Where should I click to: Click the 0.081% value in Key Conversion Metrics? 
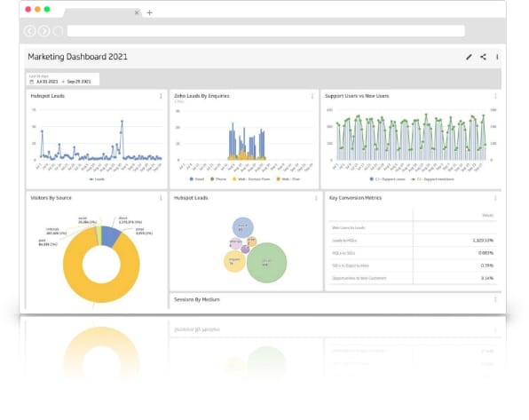pyautogui.click(x=486, y=253)
